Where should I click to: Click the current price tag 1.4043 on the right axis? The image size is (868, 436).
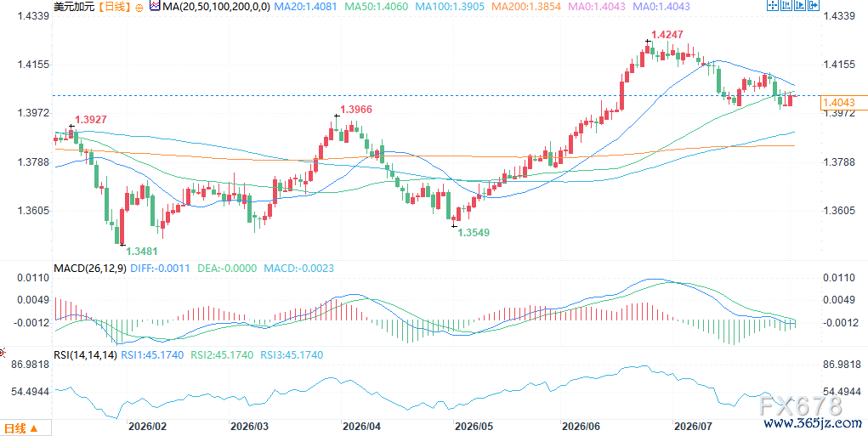pyautogui.click(x=843, y=103)
